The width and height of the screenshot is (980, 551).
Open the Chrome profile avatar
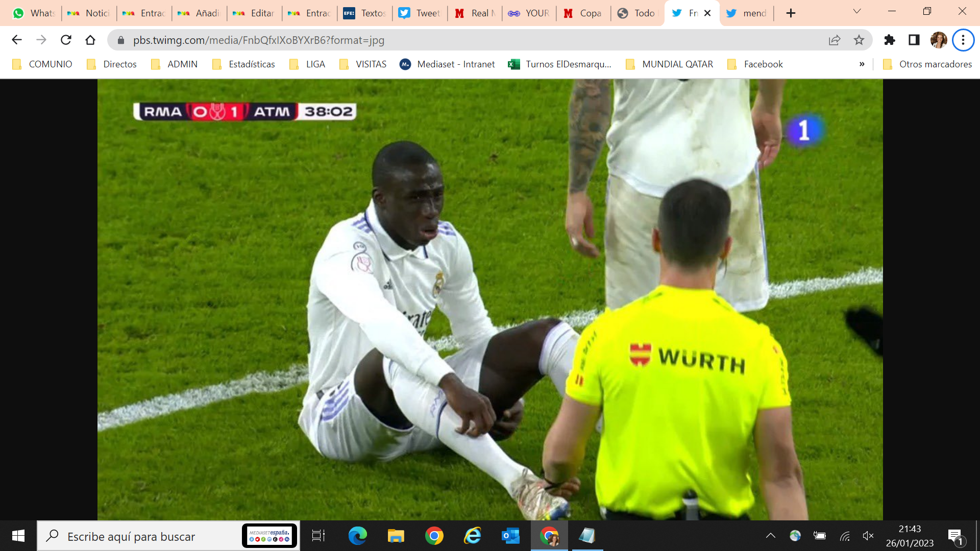click(x=939, y=40)
